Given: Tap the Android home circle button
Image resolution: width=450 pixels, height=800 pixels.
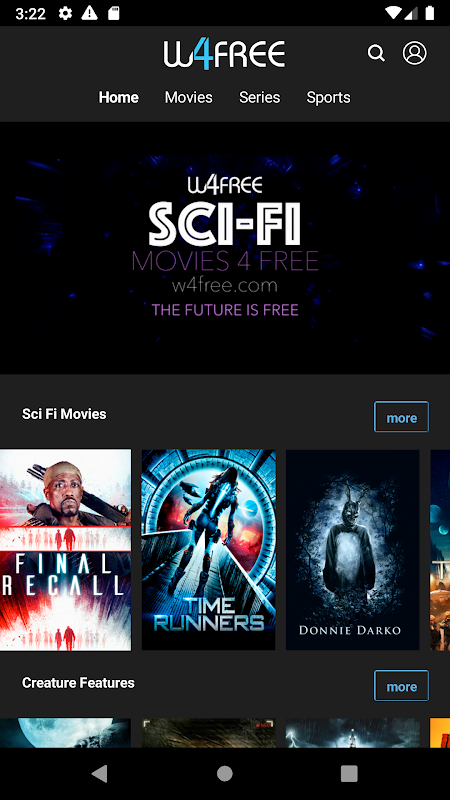Looking at the screenshot, I should [x=224, y=773].
